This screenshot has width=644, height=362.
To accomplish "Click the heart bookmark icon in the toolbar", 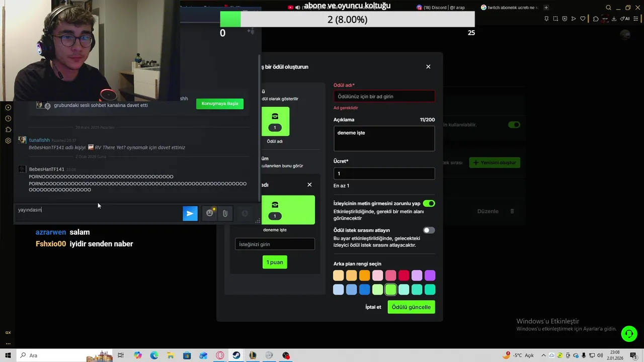I will 583,19.
